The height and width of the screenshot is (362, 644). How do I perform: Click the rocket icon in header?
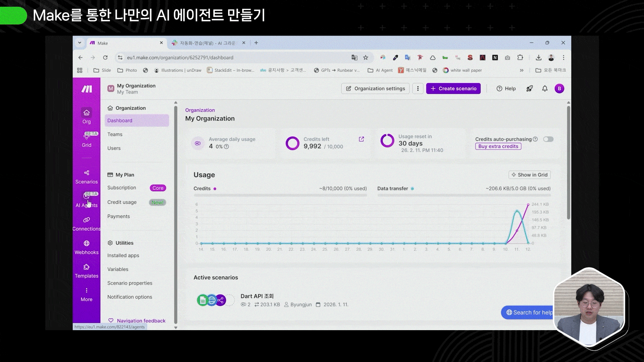[529, 88]
